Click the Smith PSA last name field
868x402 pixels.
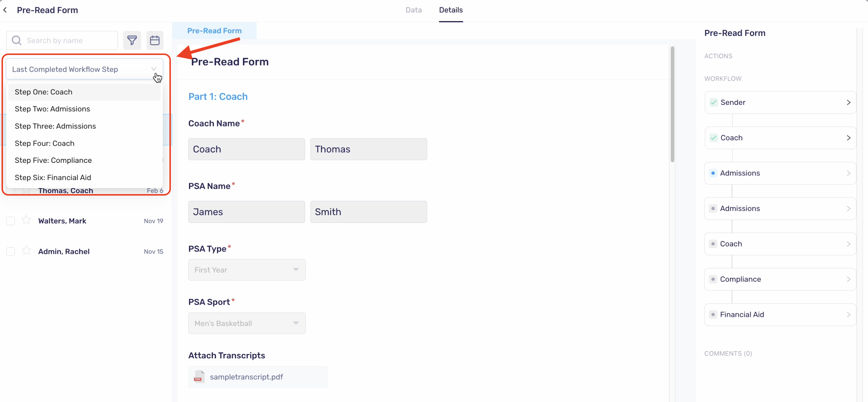point(368,212)
